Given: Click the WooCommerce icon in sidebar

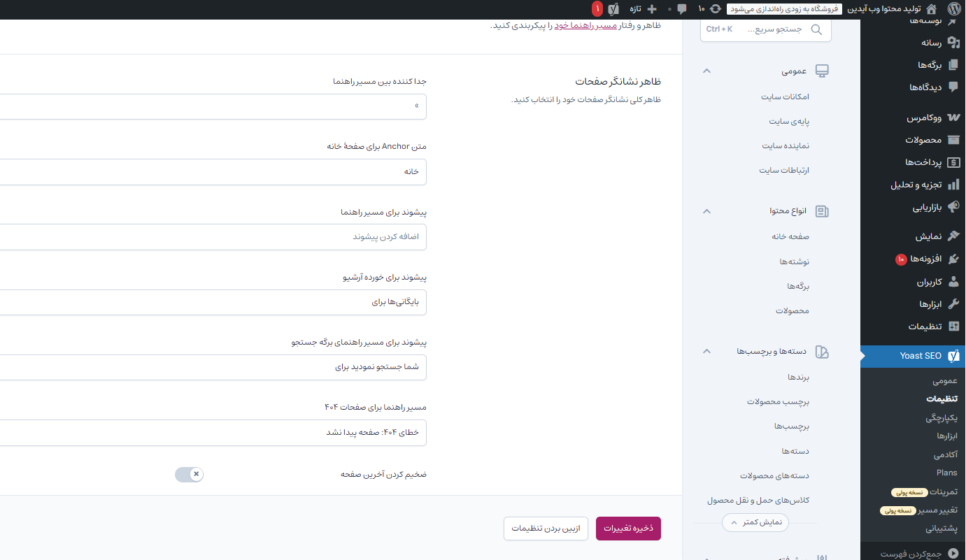Looking at the screenshot, I should [x=953, y=117].
